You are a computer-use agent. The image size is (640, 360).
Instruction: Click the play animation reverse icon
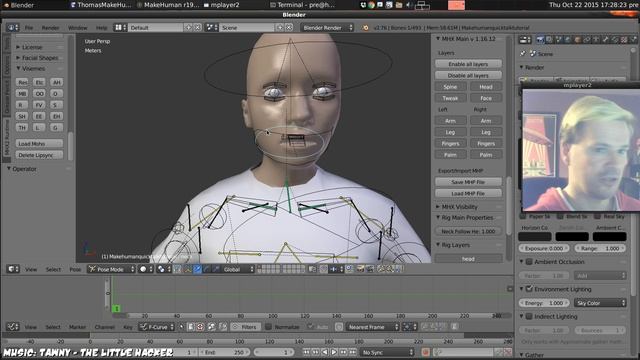(325, 352)
